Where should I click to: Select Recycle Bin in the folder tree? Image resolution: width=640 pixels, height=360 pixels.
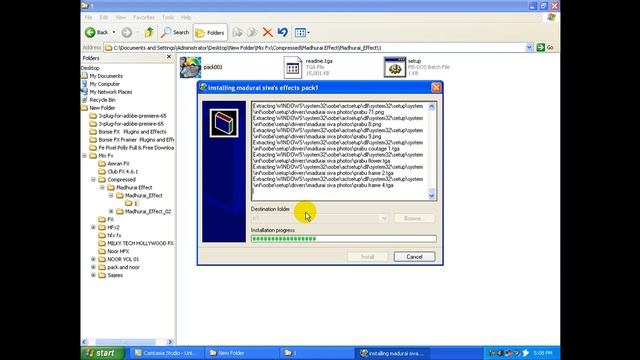coord(102,100)
